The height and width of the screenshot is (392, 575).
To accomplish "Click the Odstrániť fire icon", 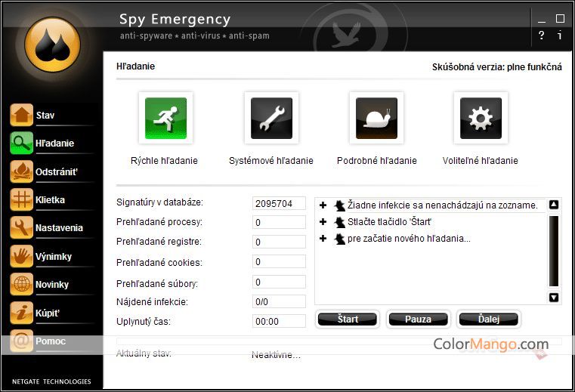I will pos(21,171).
